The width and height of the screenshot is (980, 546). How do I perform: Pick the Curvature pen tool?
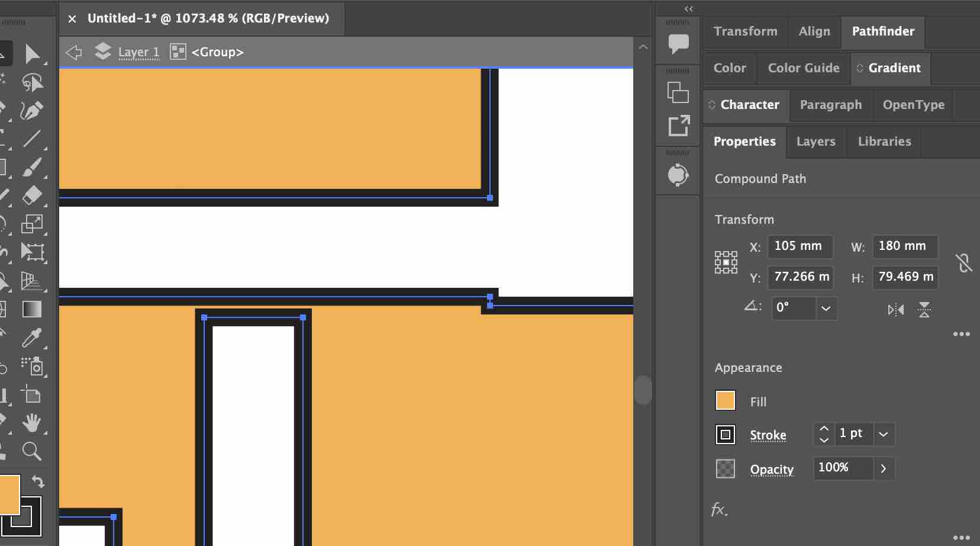tap(32, 110)
